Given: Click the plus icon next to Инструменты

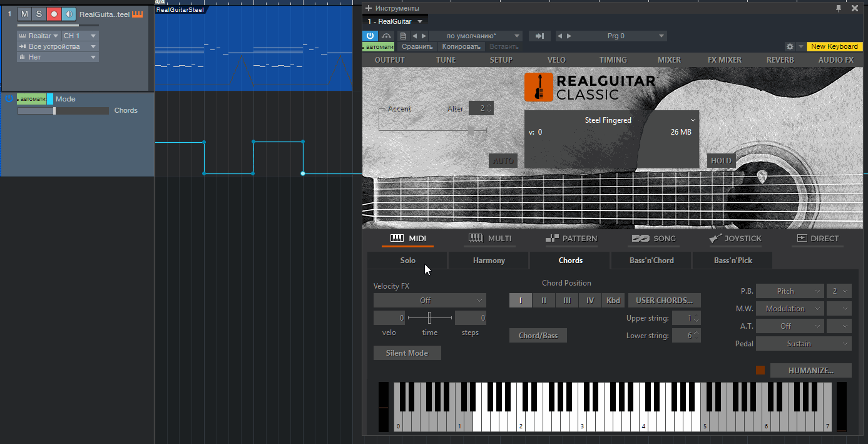Looking at the screenshot, I should tap(369, 8).
